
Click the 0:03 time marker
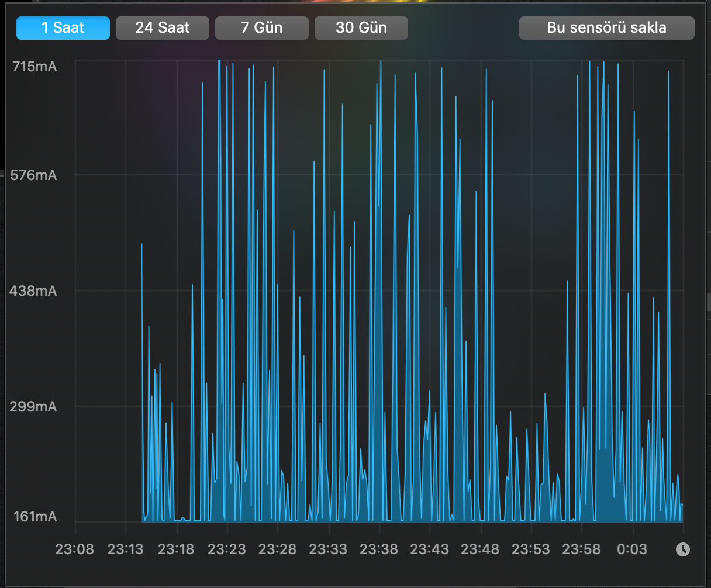point(633,549)
